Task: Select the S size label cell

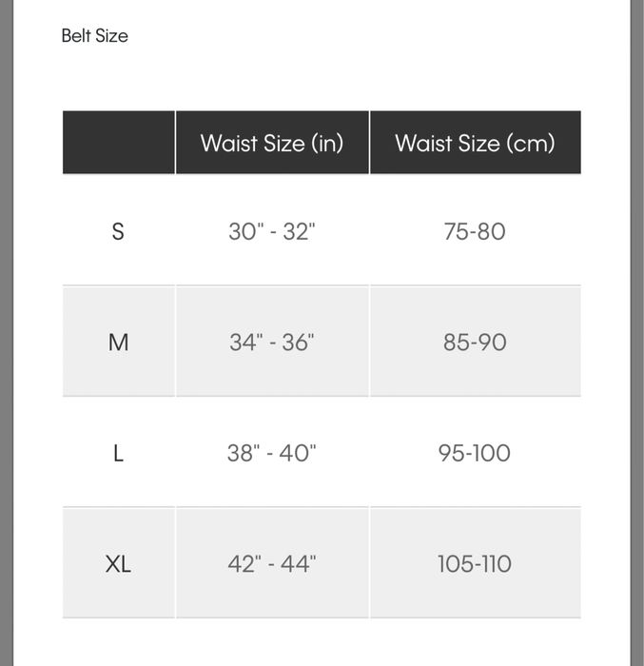Action: (118, 231)
